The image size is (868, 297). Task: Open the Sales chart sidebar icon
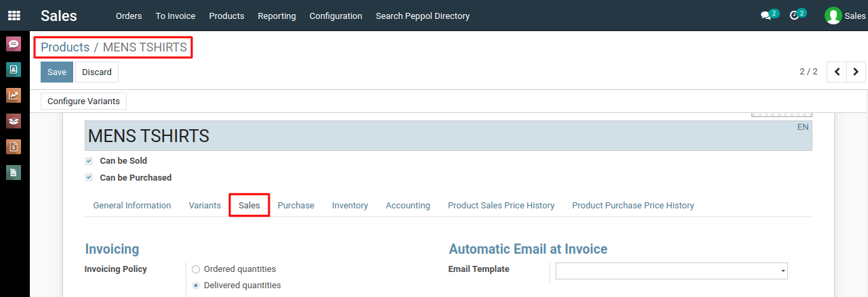[x=14, y=95]
